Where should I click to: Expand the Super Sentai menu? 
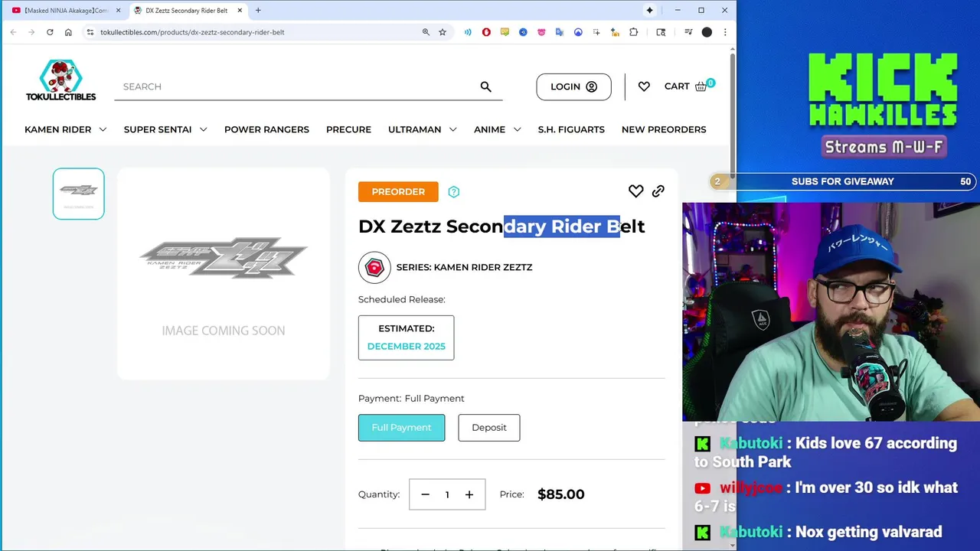point(165,129)
